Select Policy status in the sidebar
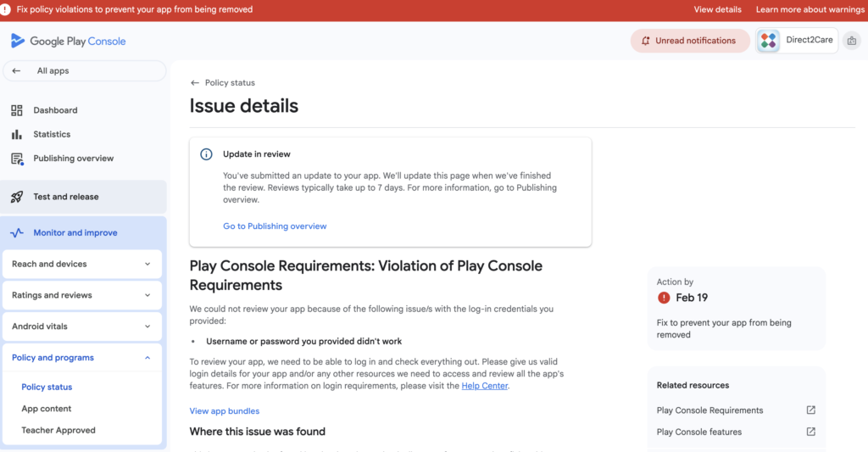 47,387
